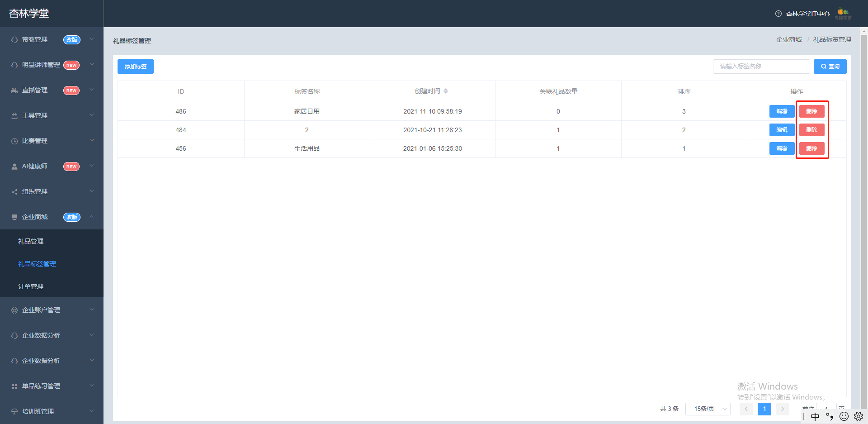Select page 1 in pagination
Screen dimensions: 868x424
(x=764, y=409)
